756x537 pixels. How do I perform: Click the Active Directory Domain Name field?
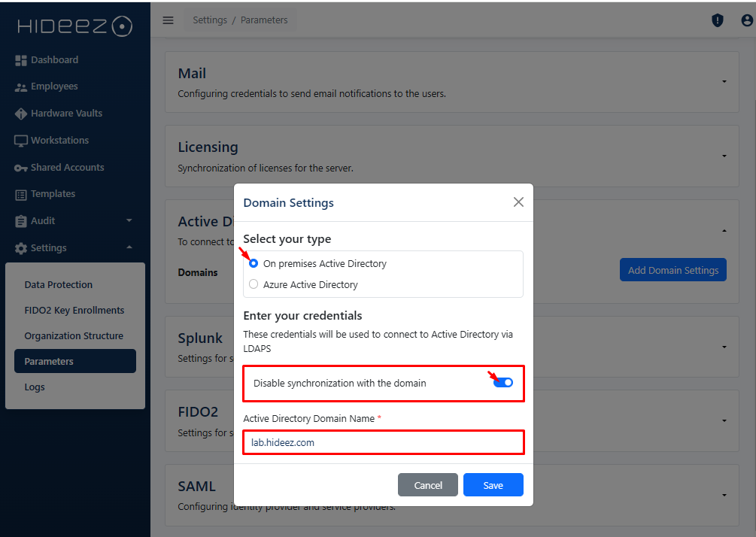(383, 442)
